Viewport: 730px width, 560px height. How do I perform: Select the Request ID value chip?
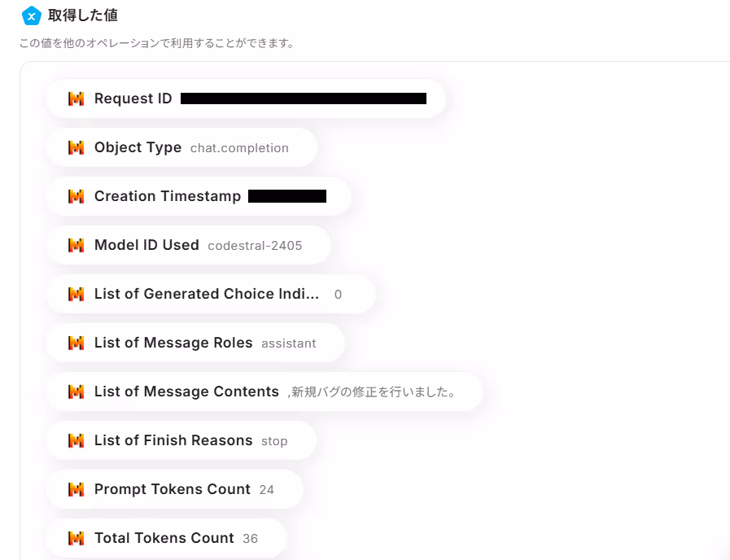click(245, 98)
